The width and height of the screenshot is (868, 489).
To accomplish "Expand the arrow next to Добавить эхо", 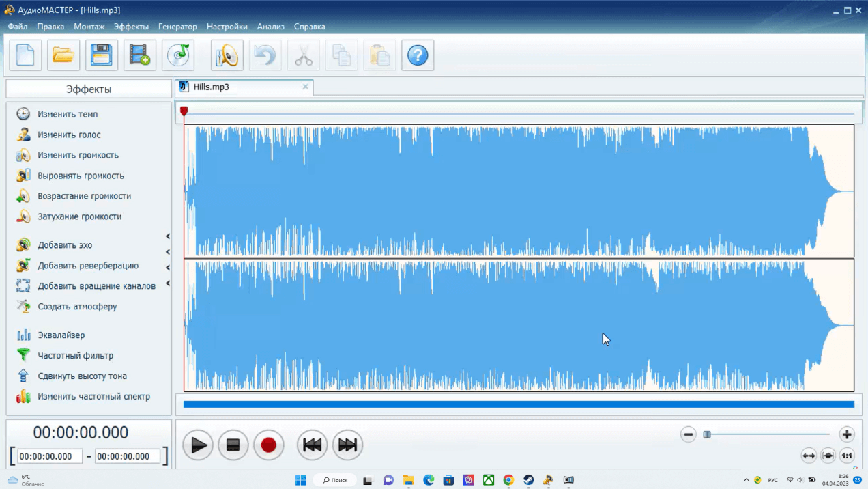I will [168, 236].
